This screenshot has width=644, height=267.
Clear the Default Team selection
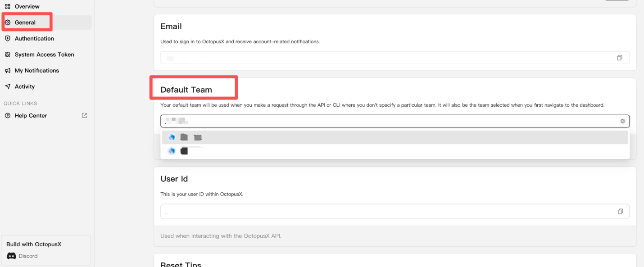623,121
